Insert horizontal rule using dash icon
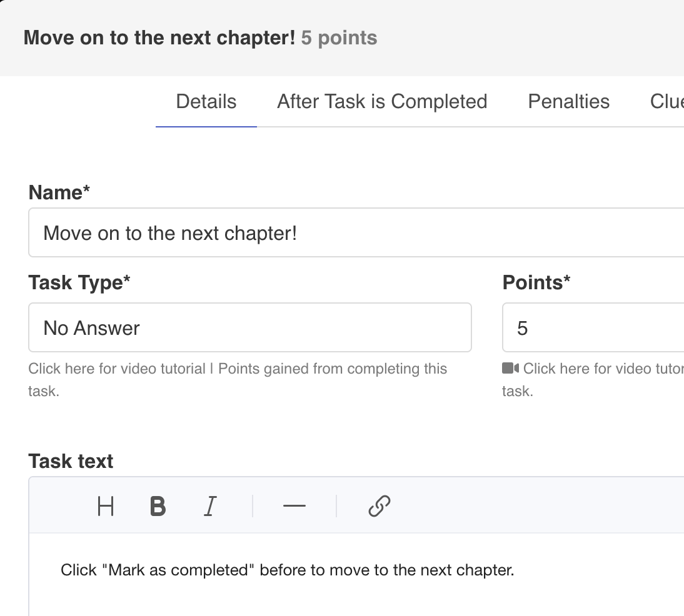The image size is (684, 616). 294,506
